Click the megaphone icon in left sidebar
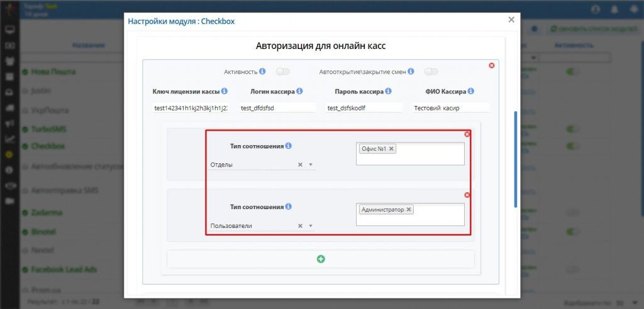The height and width of the screenshot is (309, 644). click(10, 124)
